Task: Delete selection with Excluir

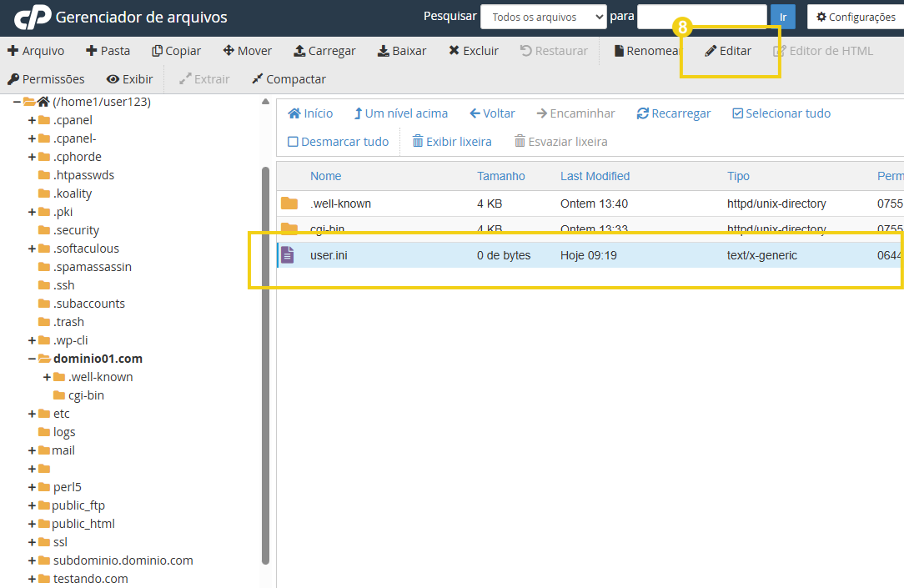Action: pyautogui.click(x=474, y=51)
